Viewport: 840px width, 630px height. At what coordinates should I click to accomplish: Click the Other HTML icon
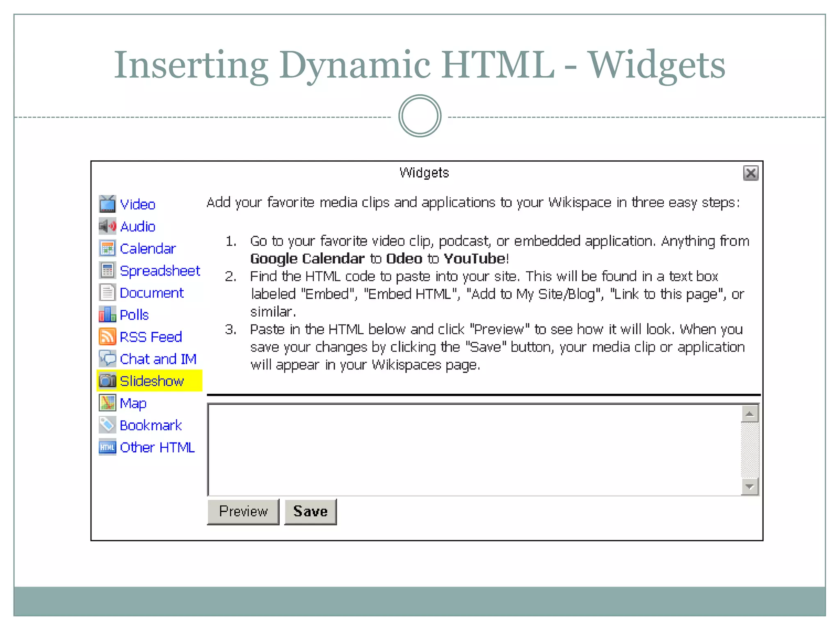pyautogui.click(x=107, y=447)
